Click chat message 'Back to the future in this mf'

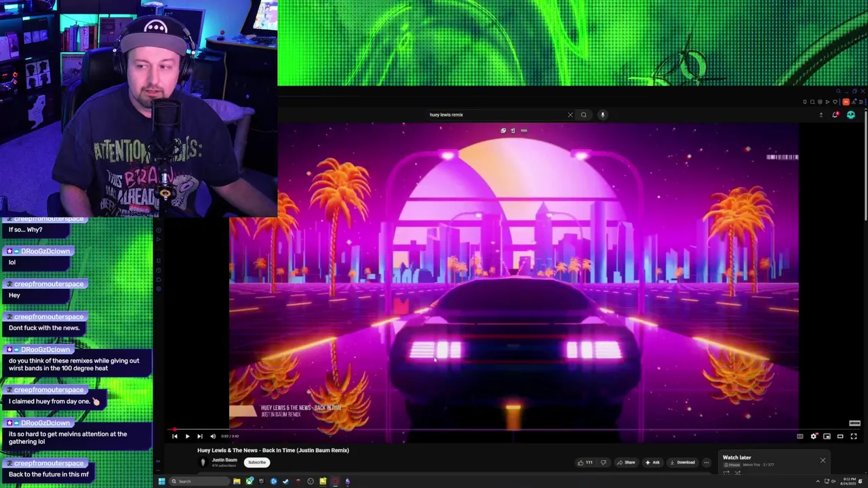tap(49, 474)
